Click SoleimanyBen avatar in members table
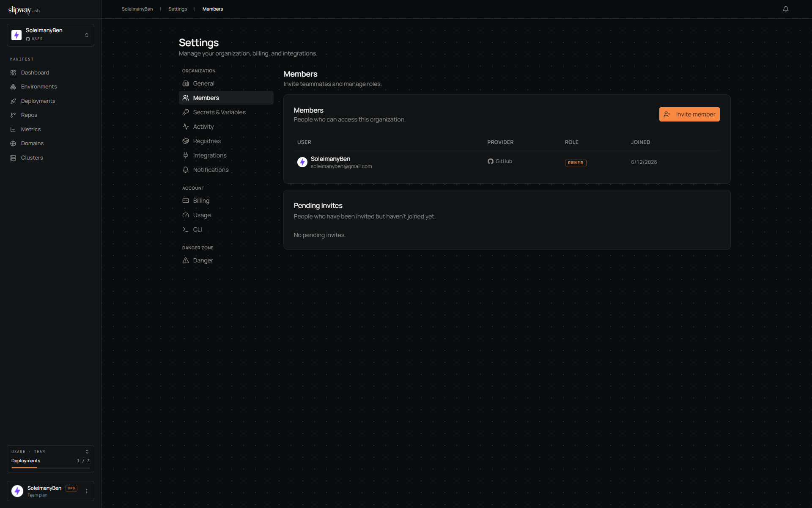Screen dimensions: 812x508 [x=302, y=162]
